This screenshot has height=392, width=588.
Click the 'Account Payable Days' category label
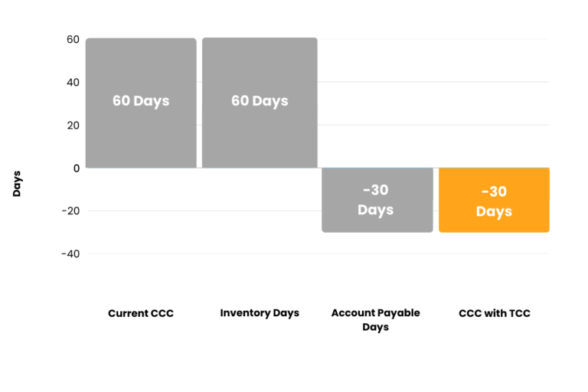point(375,319)
